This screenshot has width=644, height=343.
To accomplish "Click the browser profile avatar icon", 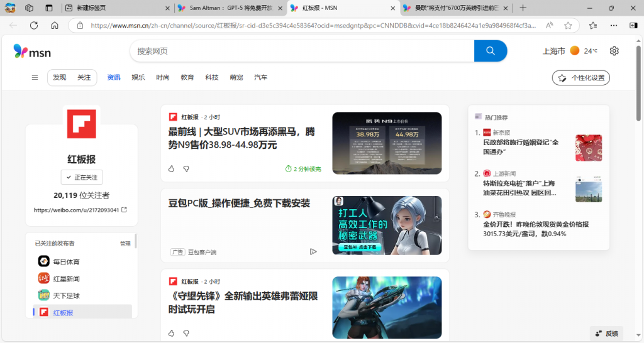I will click(10, 8).
